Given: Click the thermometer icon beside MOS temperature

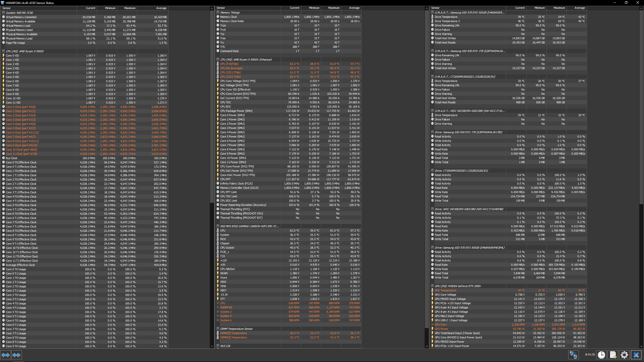Looking at the screenshot, I should click(218, 239).
